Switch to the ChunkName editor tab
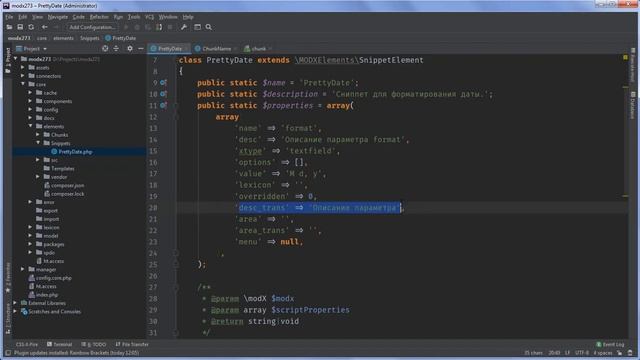 click(216, 49)
